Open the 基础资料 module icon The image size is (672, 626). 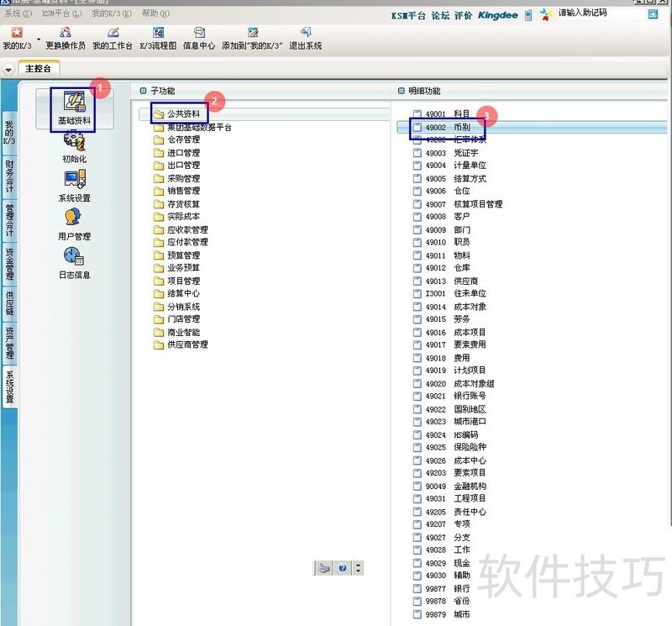click(74, 102)
